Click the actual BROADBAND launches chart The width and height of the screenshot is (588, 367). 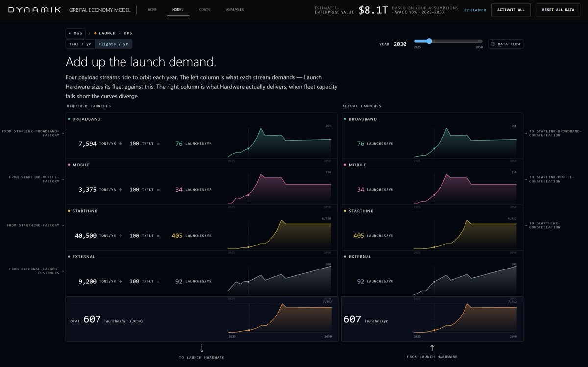tap(465, 142)
